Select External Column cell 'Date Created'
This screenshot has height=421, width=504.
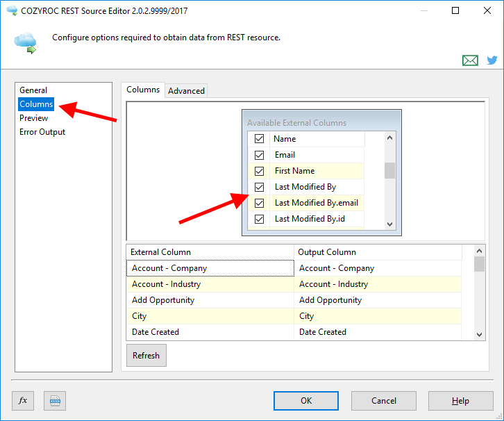(210, 332)
